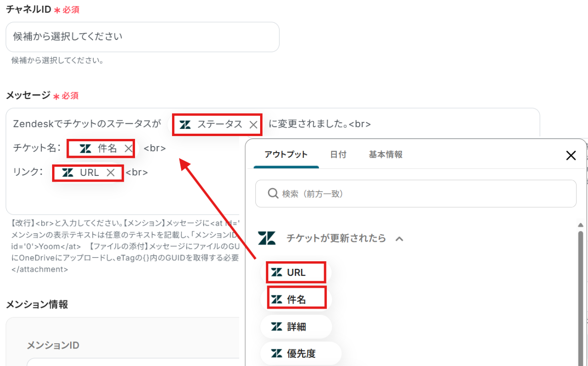Viewport: 588px width, 366px height.
Task: Click the </attachment> help text line
Action: coord(39,269)
